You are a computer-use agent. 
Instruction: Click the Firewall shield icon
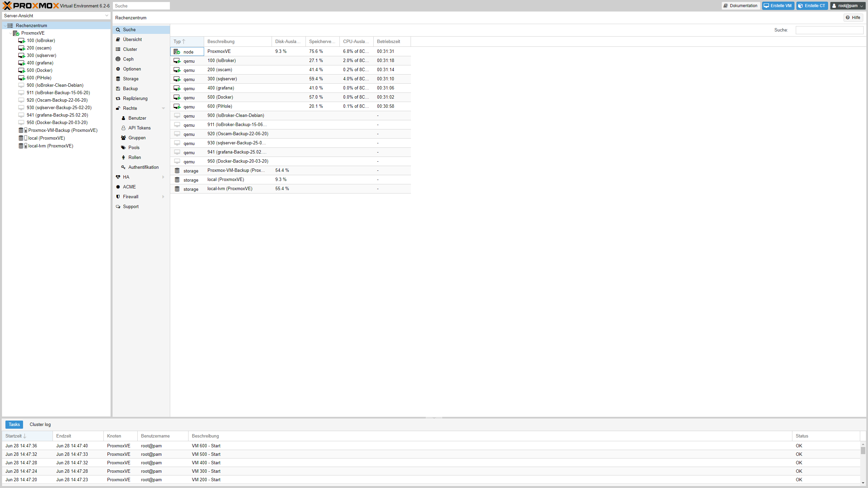coord(118,197)
